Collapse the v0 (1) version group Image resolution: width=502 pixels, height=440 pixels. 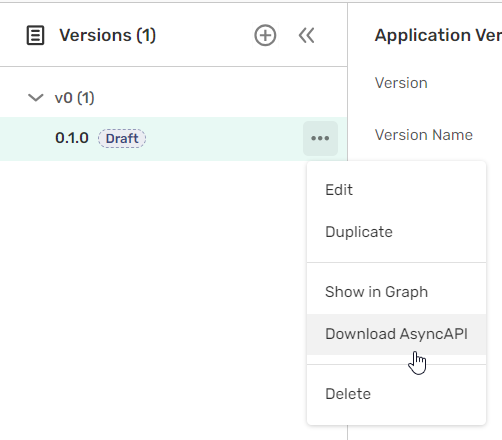tap(36, 98)
